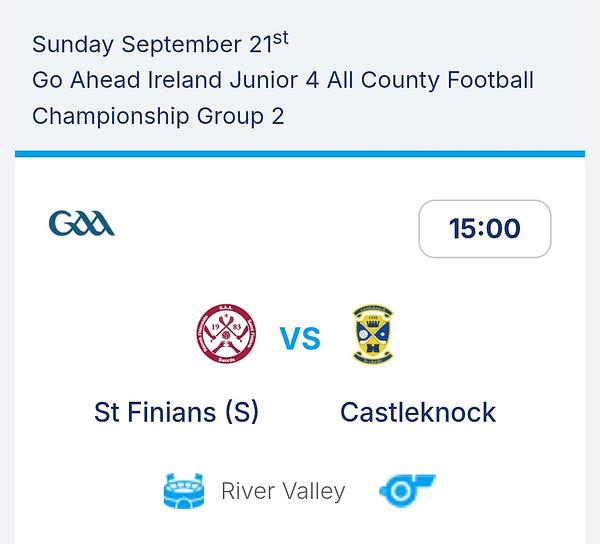
Task: Click the River Valley venue label
Action: pos(283,491)
